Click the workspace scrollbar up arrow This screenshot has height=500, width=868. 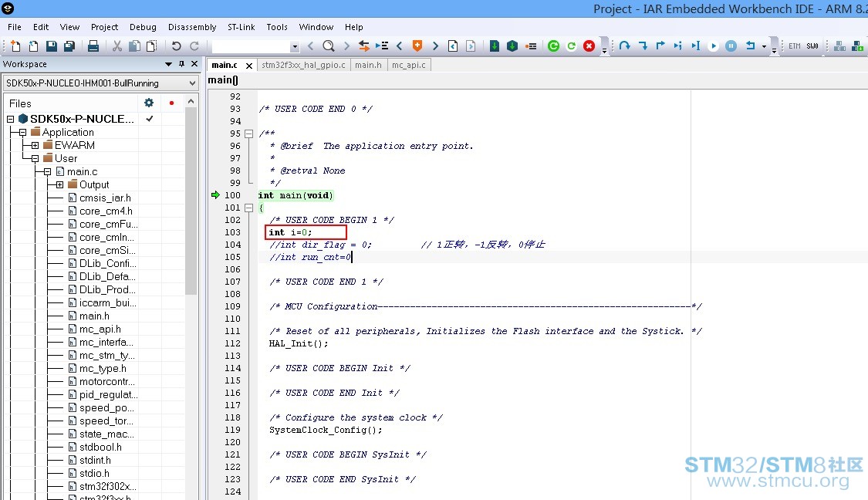191,102
